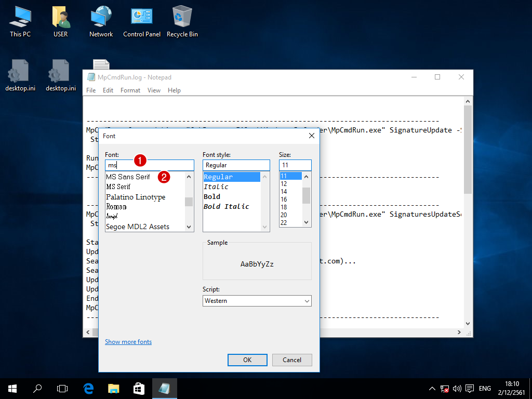The width and height of the screenshot is (532, 399).
Task: Expand the Script dropdown
Action: [x=257, y=301]
